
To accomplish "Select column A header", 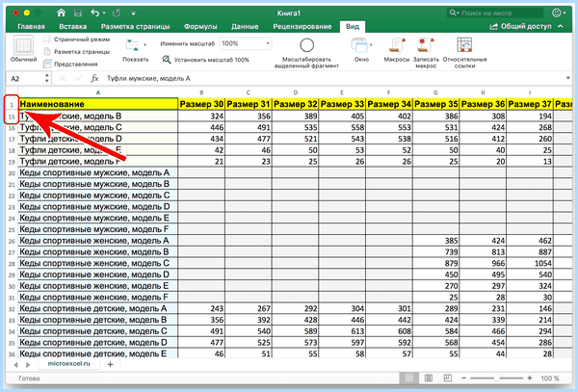I will pos(97,92).
